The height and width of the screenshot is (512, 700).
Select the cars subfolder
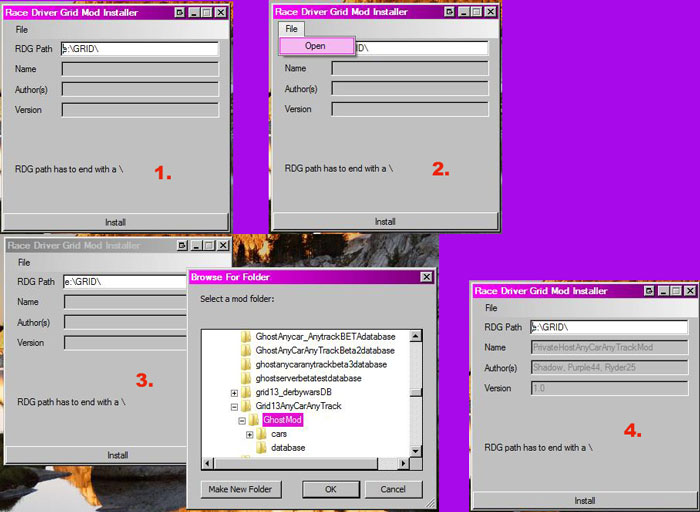279,434
